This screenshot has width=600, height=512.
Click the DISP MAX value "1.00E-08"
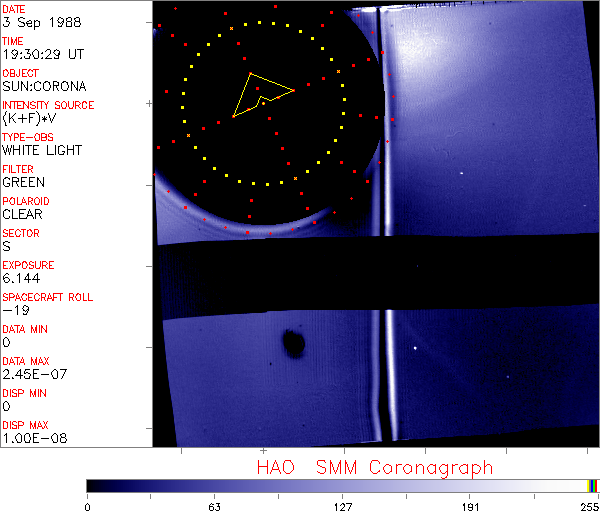[x=31, y=439]
